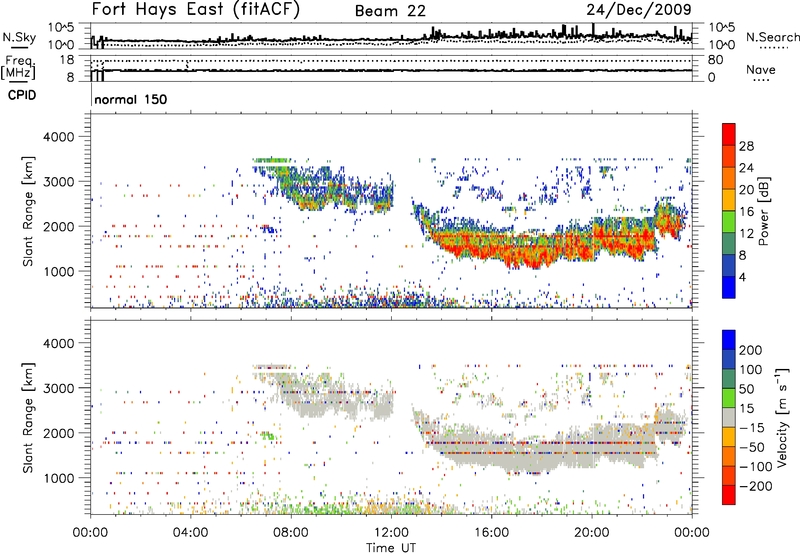Pick the gray segment of Velocity color bar
This screenshot has height=554, width=800.
tap(729, 418)
